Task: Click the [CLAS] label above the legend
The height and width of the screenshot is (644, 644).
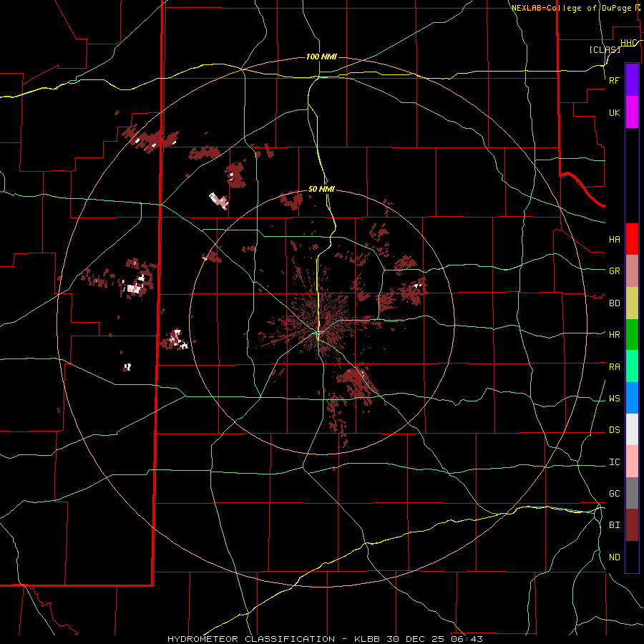Action: tap(605, 49)
